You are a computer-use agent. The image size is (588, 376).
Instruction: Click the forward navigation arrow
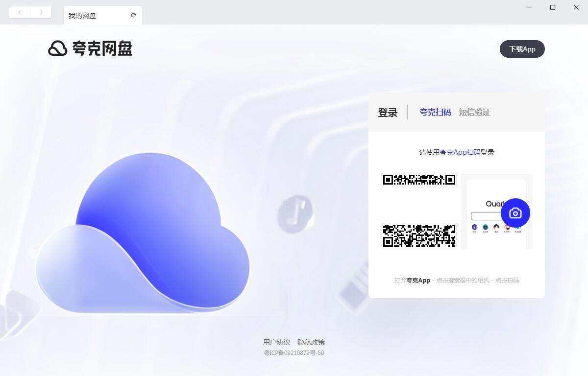[41, 12]
